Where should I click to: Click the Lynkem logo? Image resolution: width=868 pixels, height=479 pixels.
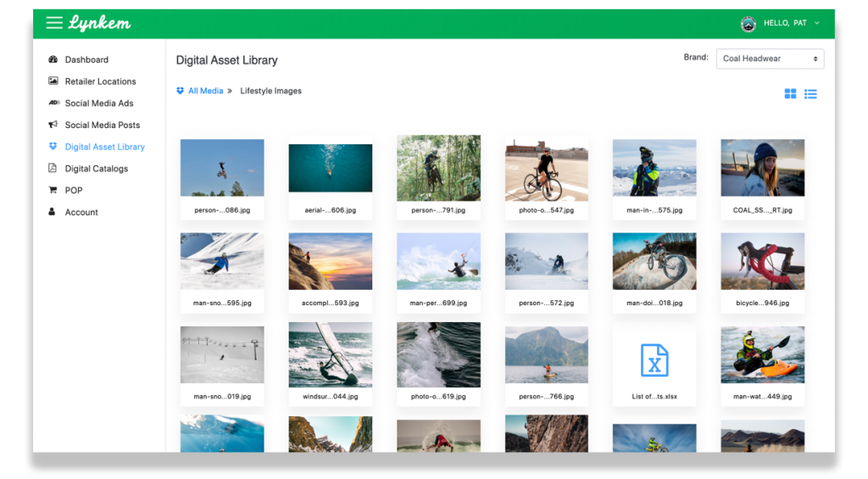tap(100, 23)
